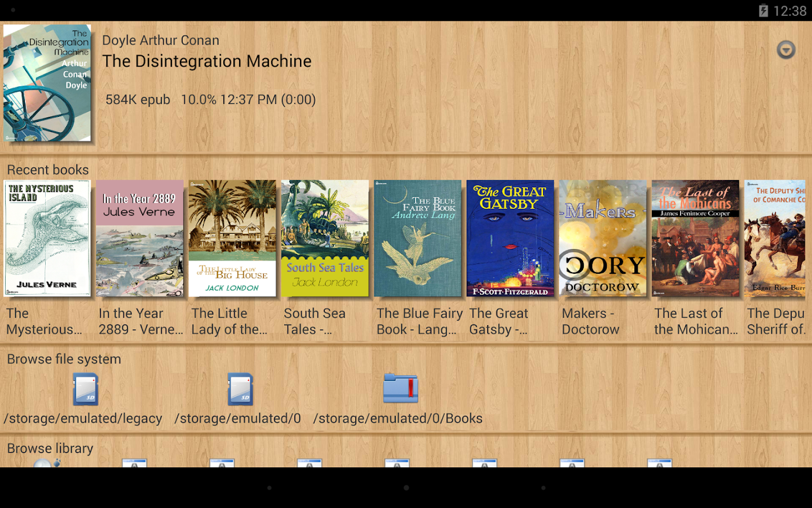Open The Last of the Mohicans cover

[x=695, y=238]
